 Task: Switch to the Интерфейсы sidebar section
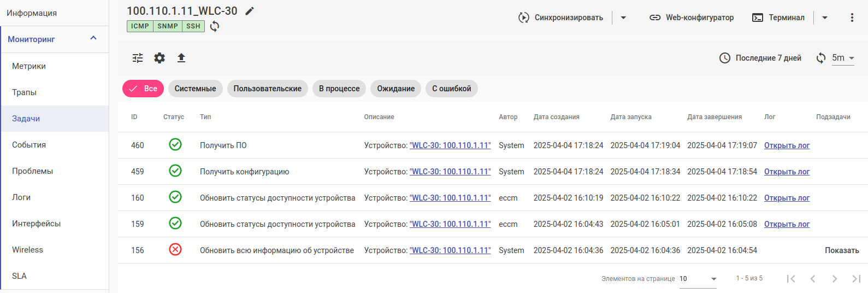pyautogui.click(x=36, y=224)
